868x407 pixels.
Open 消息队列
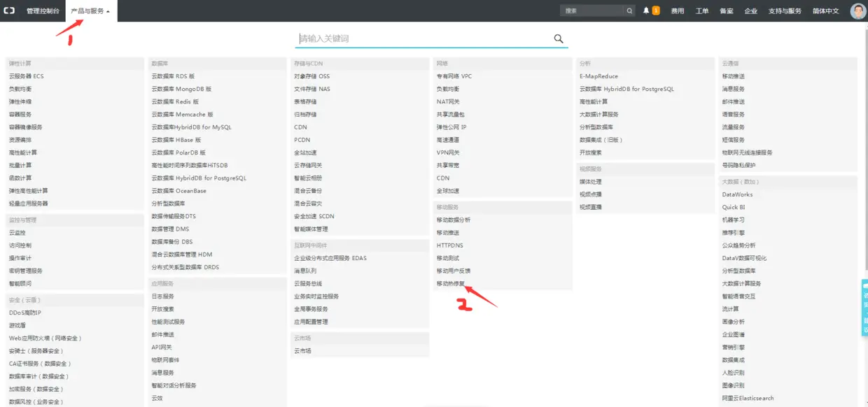305,271
